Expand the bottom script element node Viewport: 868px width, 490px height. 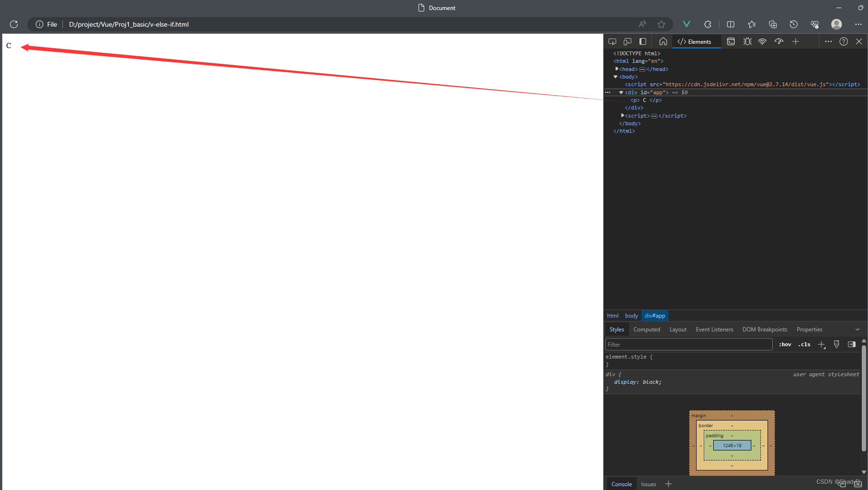622,116
